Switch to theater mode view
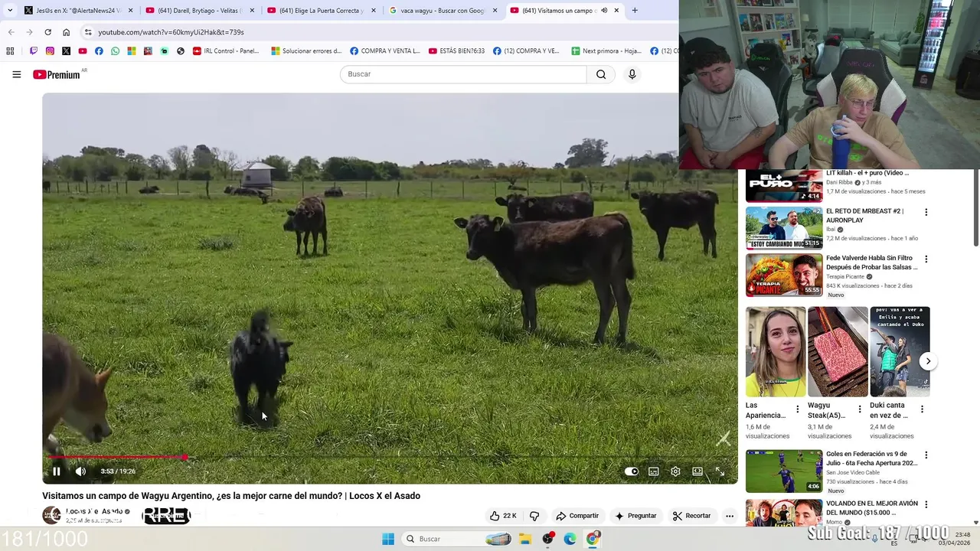 tap(697, 471)
